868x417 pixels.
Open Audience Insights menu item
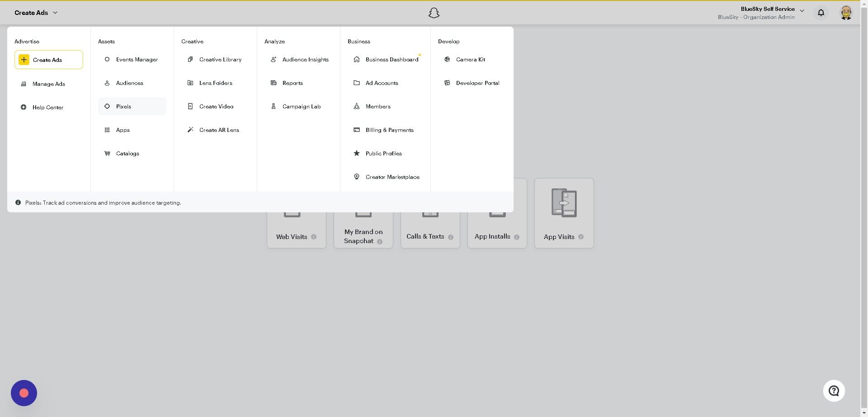pos(298,60)
